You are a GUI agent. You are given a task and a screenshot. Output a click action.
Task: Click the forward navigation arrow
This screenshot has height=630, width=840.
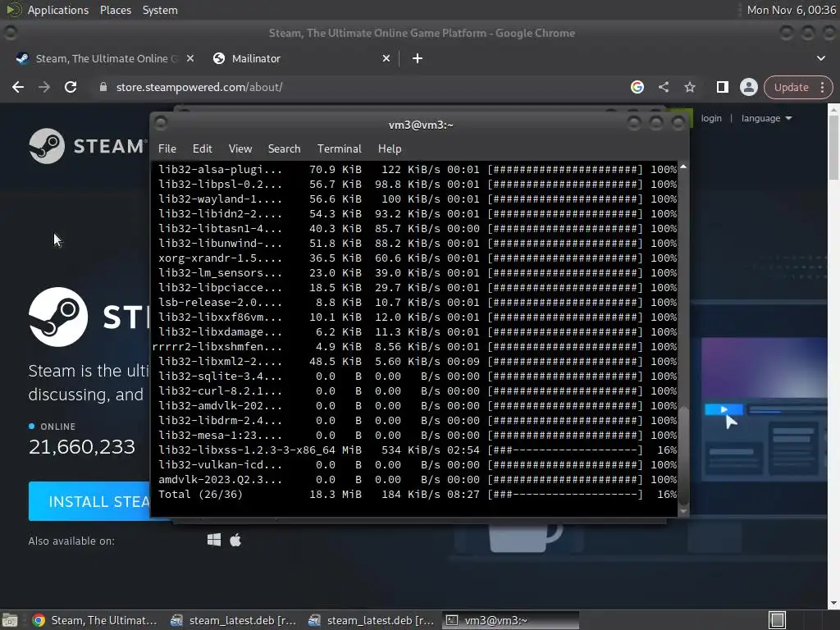(44, 87)
